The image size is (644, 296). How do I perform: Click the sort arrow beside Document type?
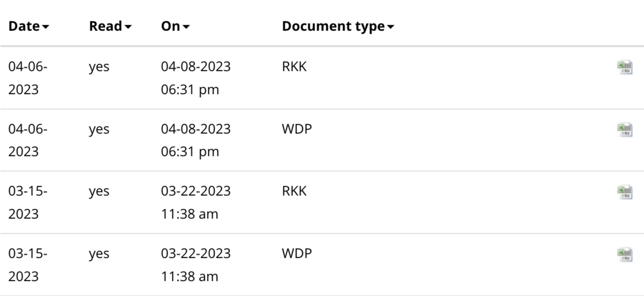391,28
